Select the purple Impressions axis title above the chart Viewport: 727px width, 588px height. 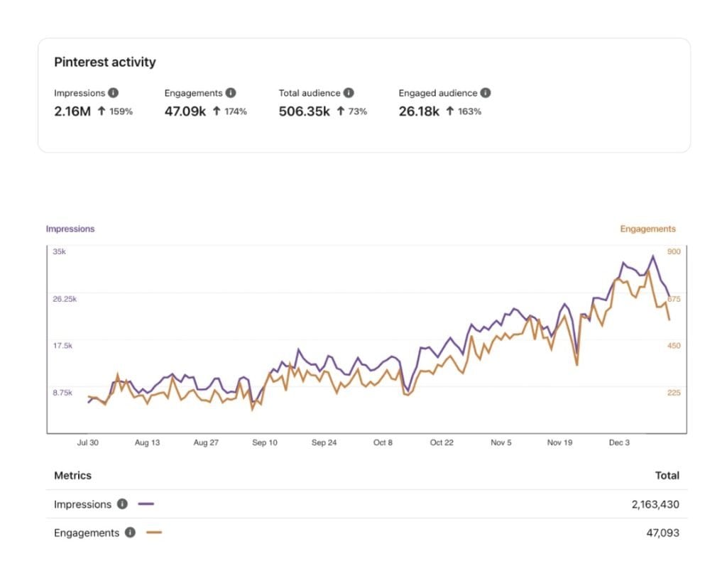[70, 229]
